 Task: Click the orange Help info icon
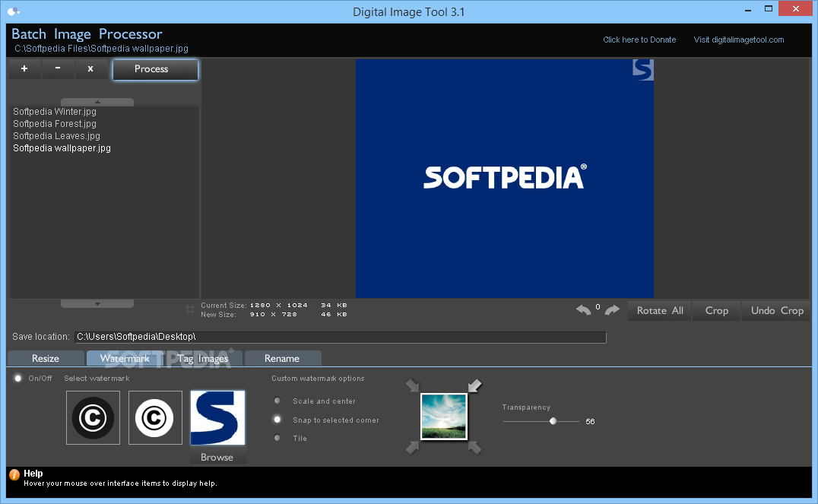coord(14,474)
